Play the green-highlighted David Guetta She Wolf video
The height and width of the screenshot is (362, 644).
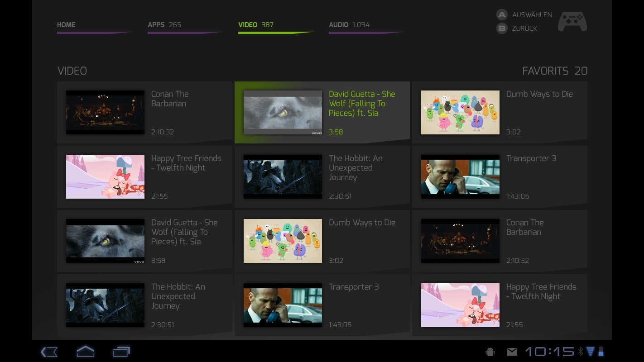point(322,113)
